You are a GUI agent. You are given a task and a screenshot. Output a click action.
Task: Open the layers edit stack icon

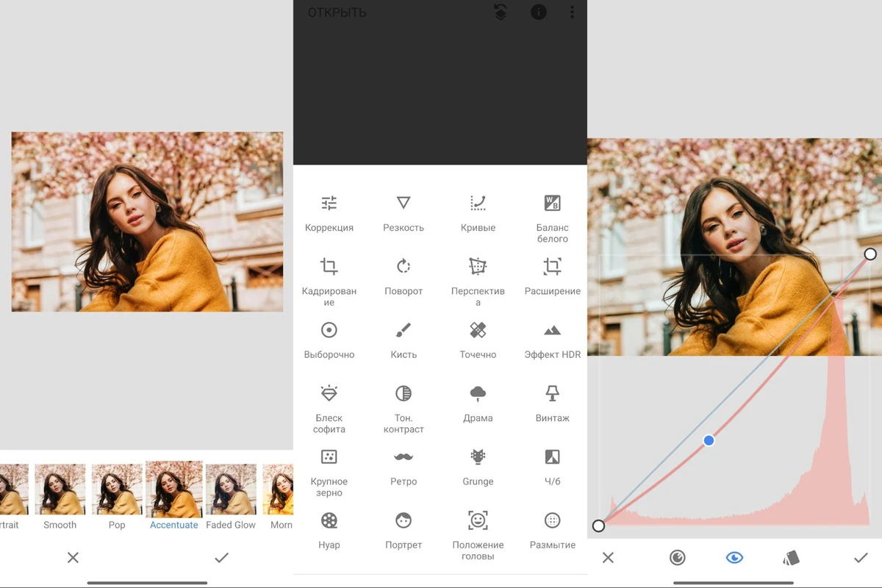pos(501,12)
